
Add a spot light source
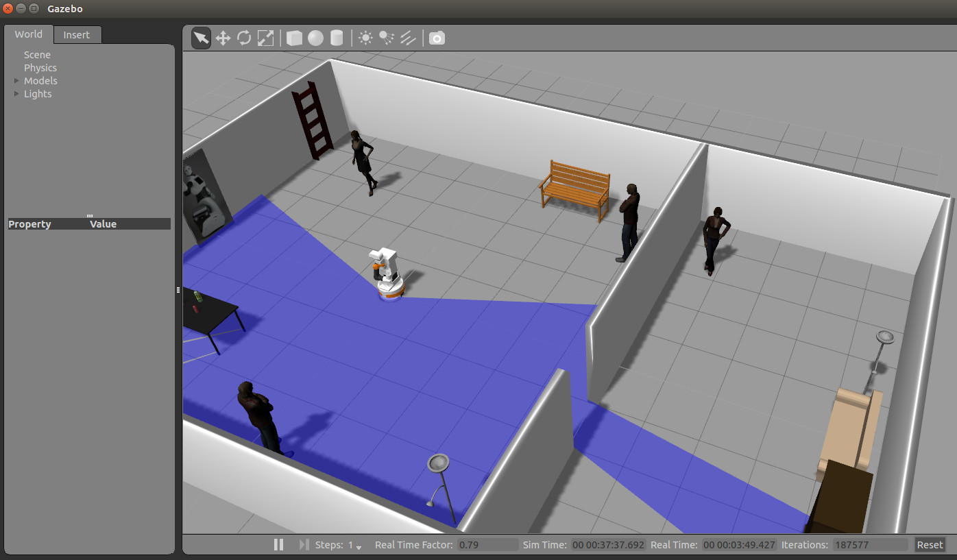(387, 38)
